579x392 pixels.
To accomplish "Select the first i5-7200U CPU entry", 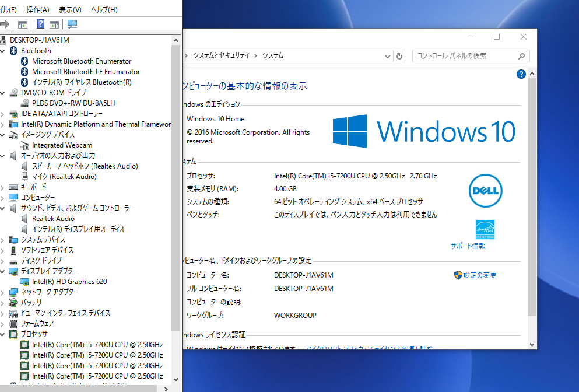I will 97,345.
